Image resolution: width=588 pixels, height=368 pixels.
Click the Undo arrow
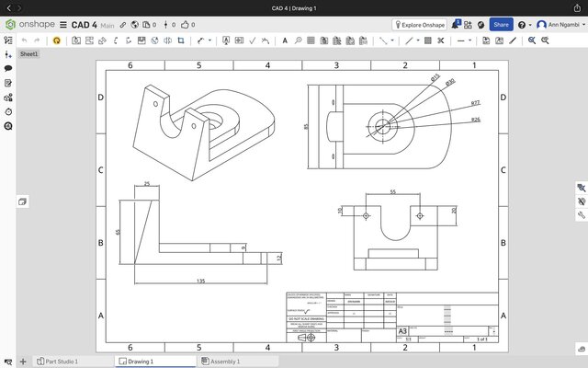click(25, 40)
